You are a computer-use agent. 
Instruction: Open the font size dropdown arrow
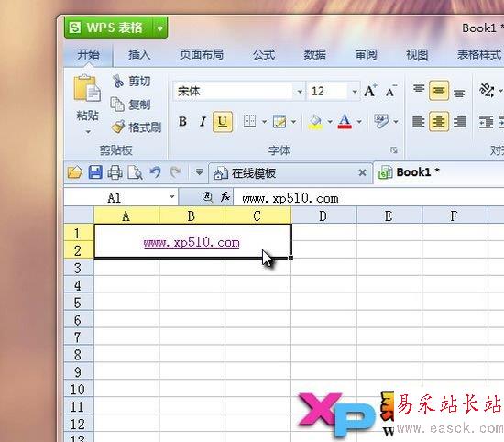pos(355,92)
